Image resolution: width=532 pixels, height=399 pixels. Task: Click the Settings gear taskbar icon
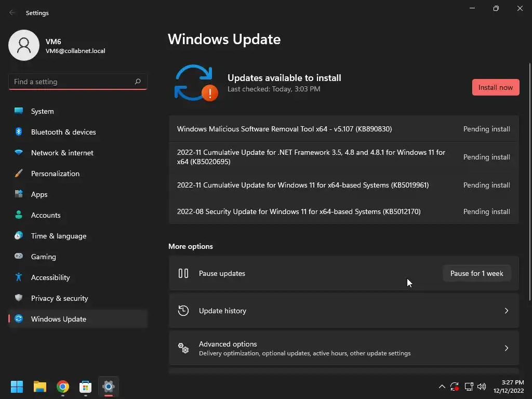pyautogui.click(x=109, y=387)
